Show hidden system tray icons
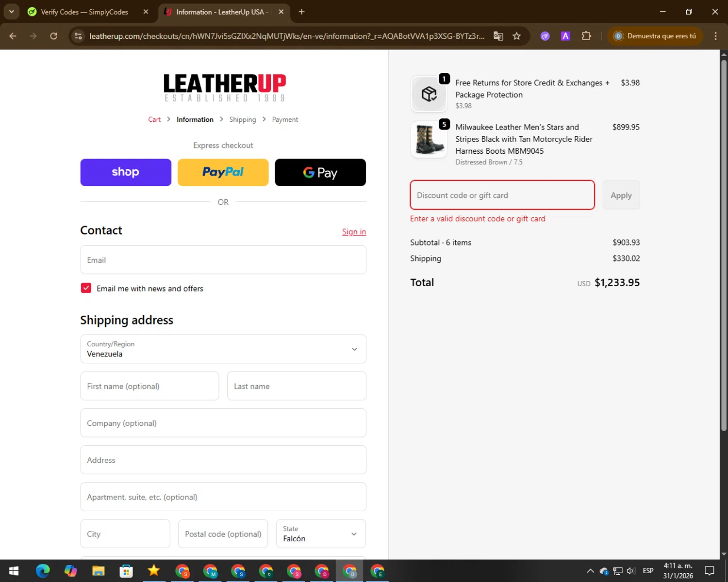 (x=590, y=571)
